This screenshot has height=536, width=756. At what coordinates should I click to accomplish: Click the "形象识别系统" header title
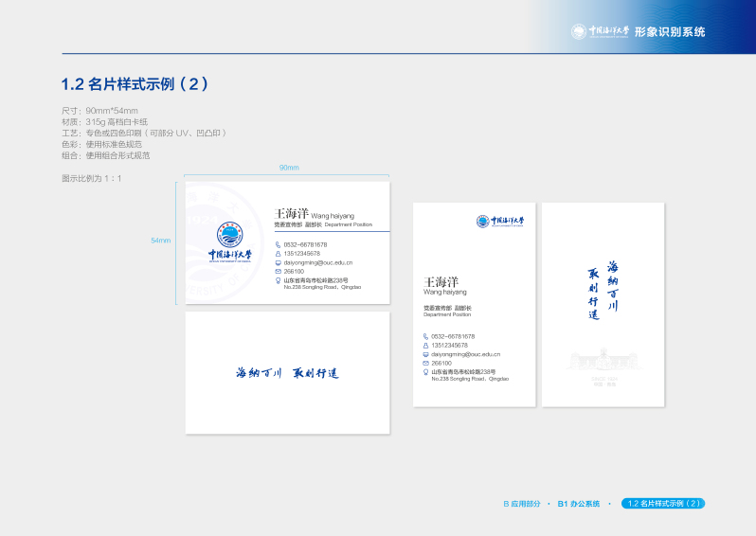tap(670, 31)
